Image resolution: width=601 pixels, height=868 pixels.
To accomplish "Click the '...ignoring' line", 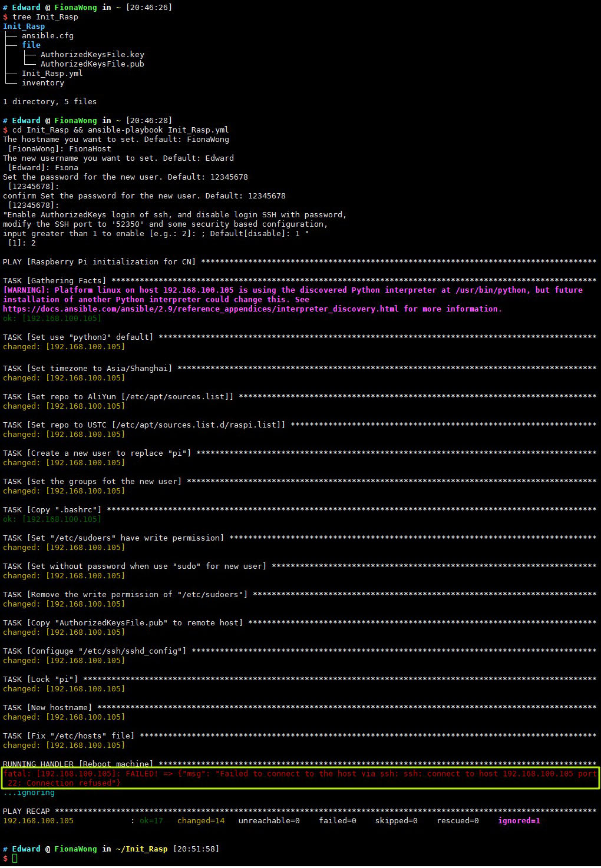I will point(29,793).
